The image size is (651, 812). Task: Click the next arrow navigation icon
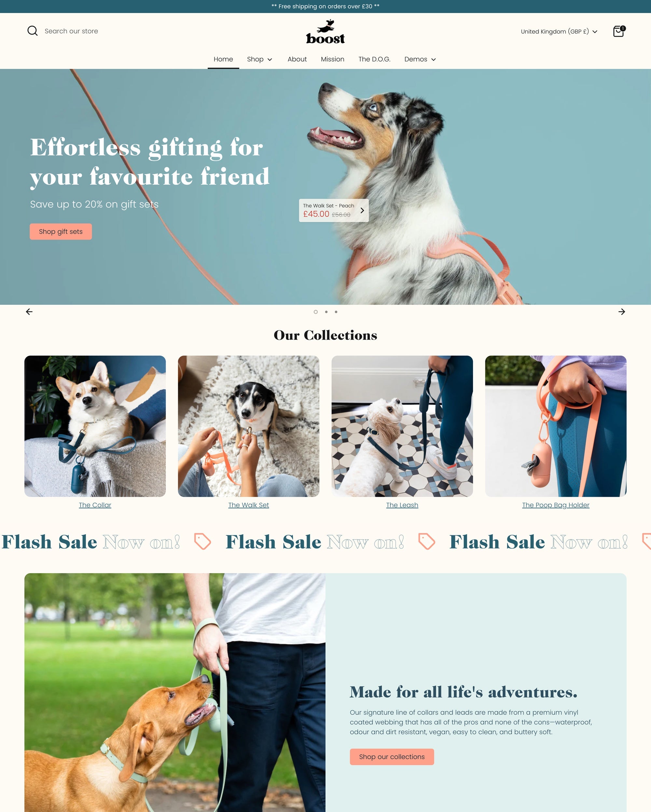coord(621,312)
